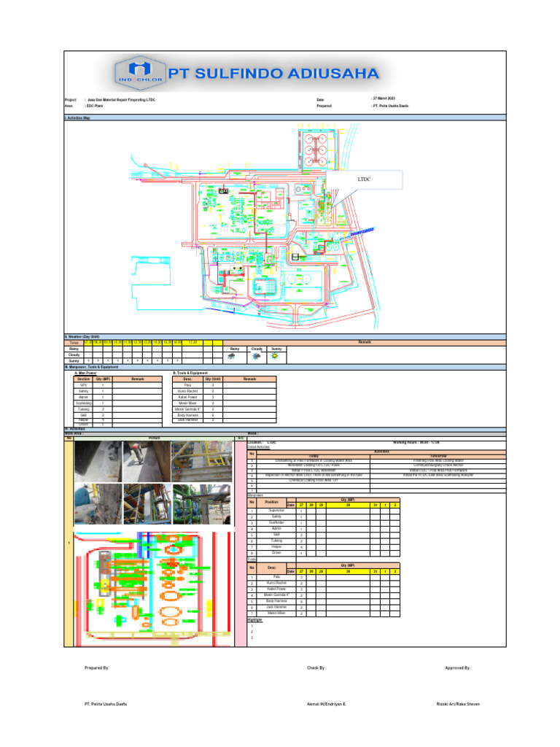Click the Activities Map section header
This screenshot has height=747, width=560.
(285, 117)
